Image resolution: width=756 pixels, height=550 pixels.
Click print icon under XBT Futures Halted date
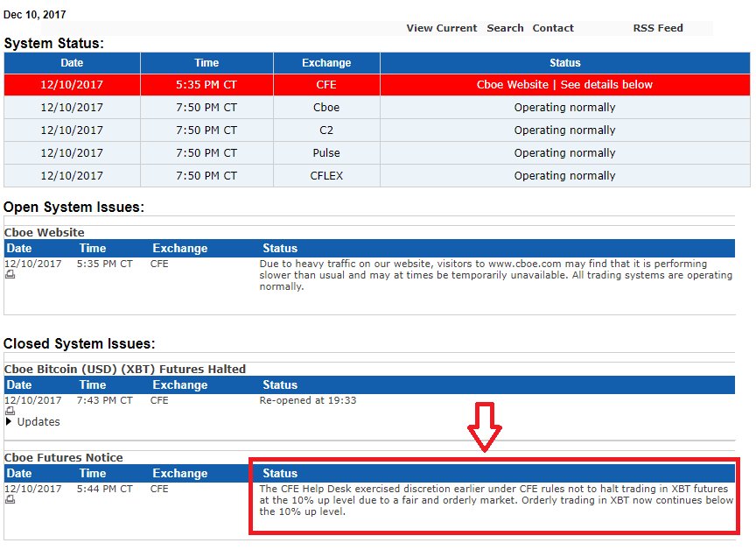click(x=10, y=411)
